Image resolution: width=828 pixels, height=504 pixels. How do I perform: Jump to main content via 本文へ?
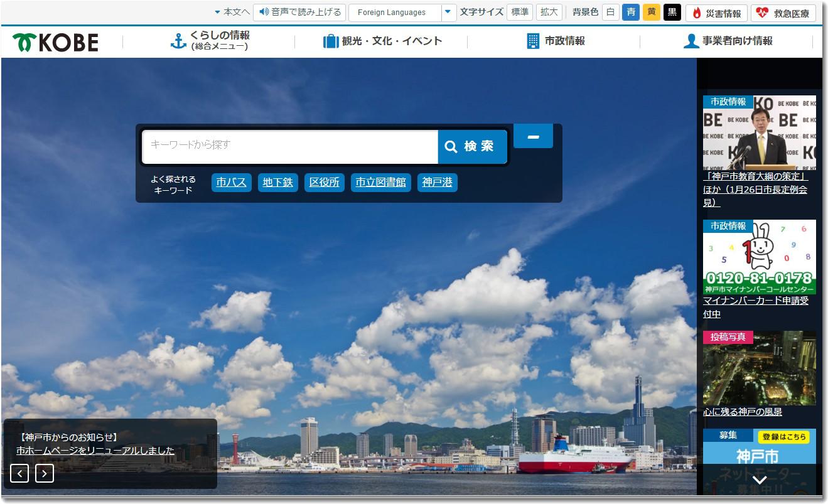(232, 12)
